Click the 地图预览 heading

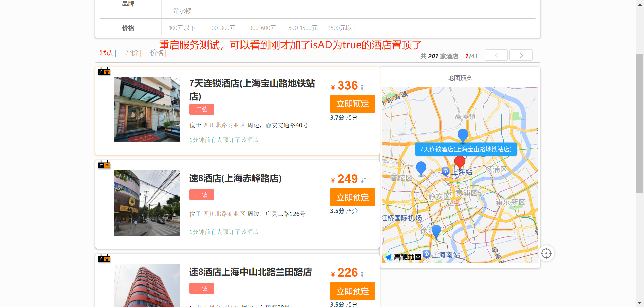(x=460, y=78)
